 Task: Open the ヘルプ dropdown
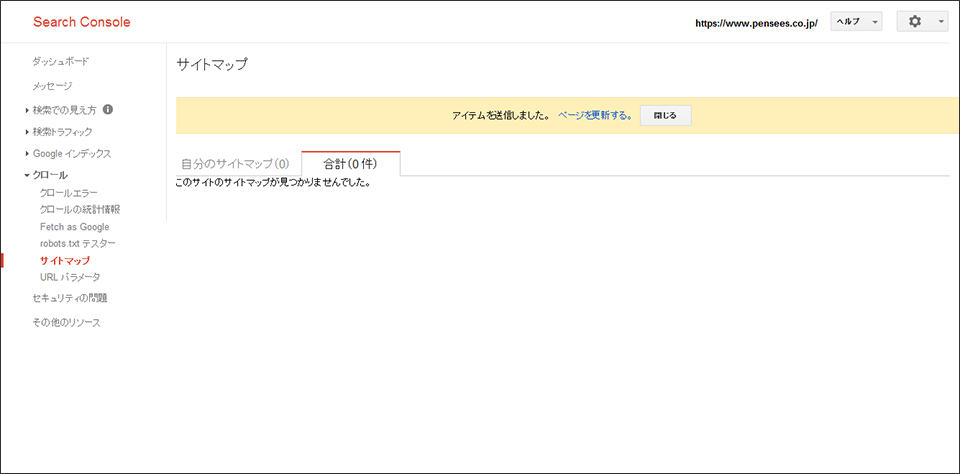pos(855,22)
